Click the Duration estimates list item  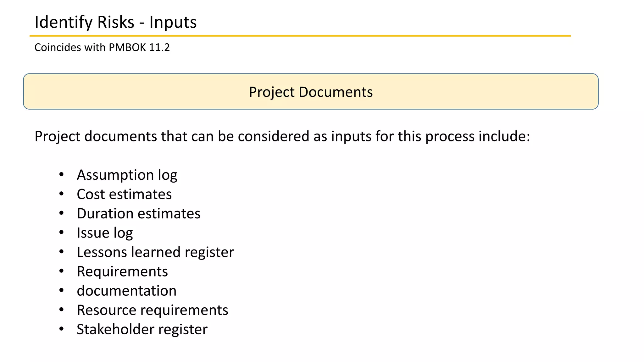[x=138, y=213]
